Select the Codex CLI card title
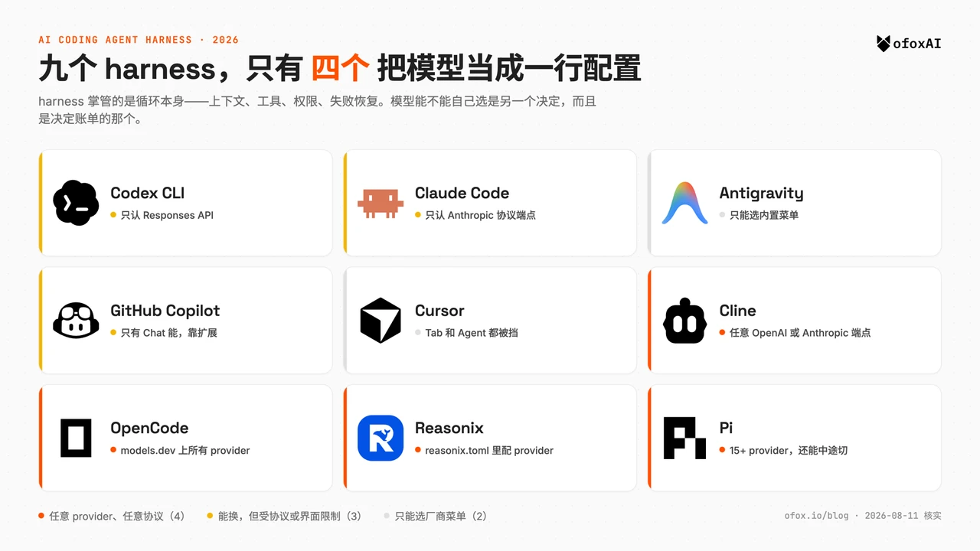 (148, 193)
